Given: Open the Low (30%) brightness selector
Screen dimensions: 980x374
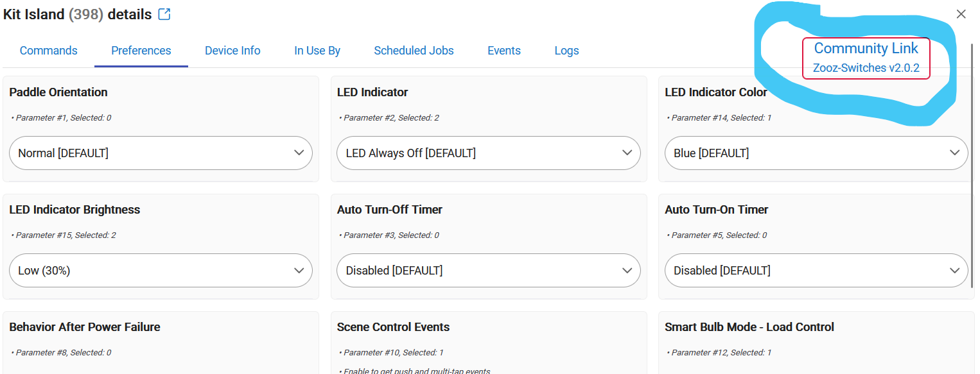Looking at the screenshot, I should (x=161, y=270).
